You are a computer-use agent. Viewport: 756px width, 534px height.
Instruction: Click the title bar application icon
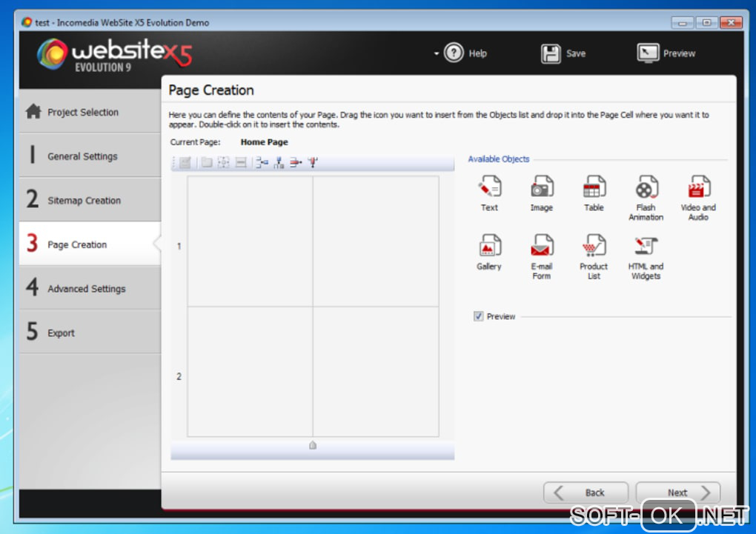[x=27, y=22]
